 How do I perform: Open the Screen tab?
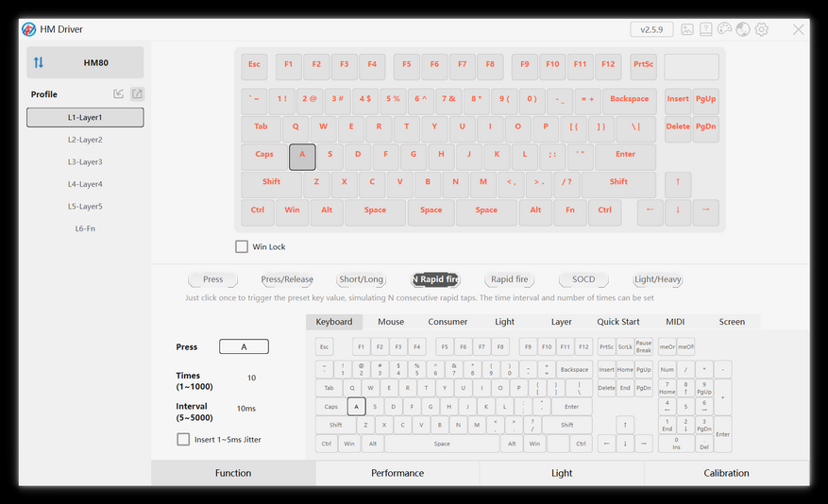[732, 322]
